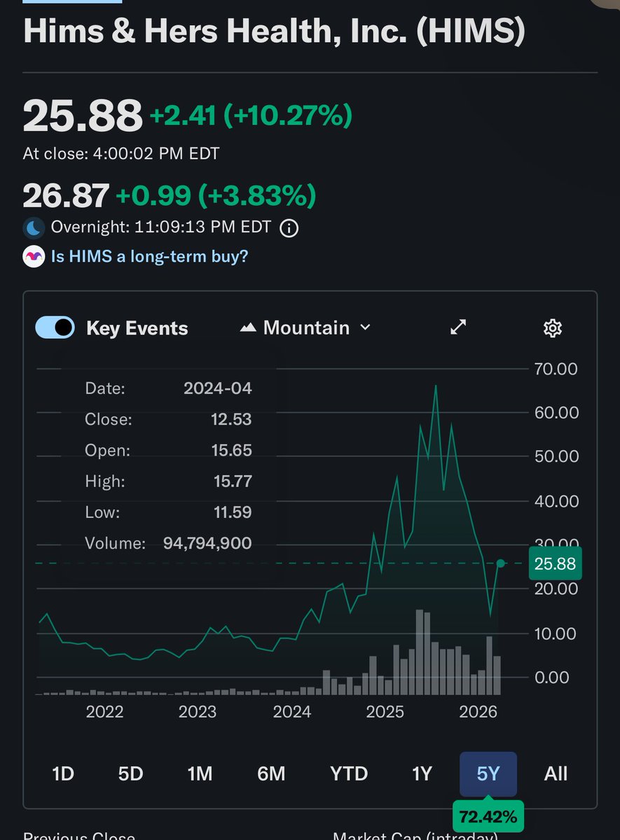The width and height of the screenshot is (620, 840).
Task: Select the 1Y time range
Action: coord(422,773)
